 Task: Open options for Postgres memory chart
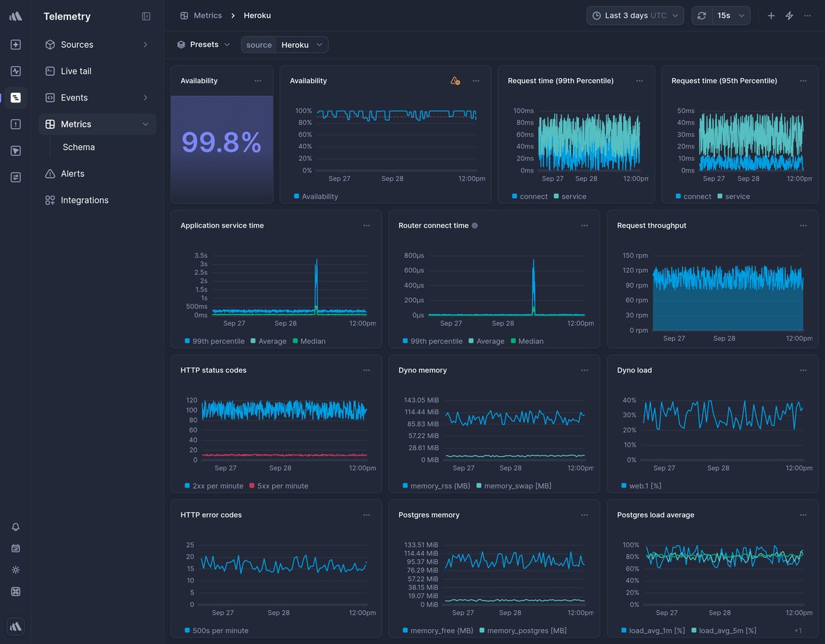click(584, 515)
